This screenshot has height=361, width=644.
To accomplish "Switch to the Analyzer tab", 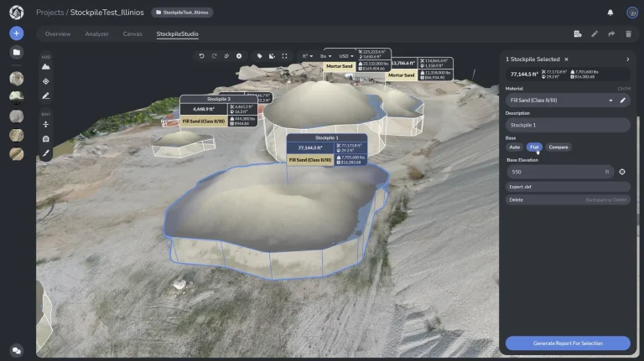I will click(97, 34).
